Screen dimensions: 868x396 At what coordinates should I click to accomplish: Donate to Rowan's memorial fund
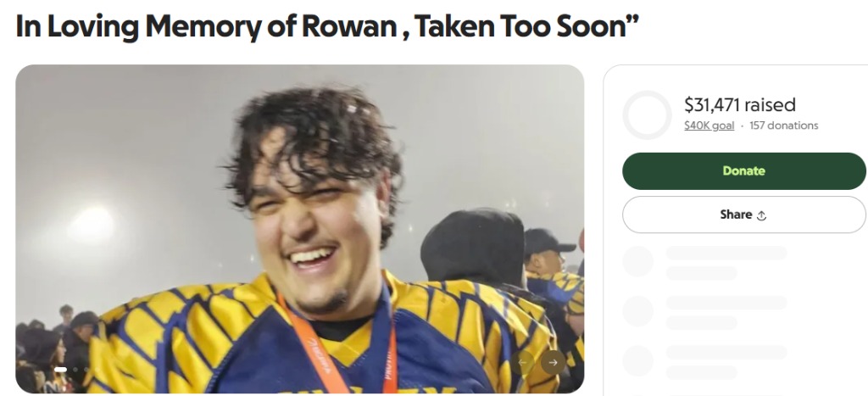744,171
